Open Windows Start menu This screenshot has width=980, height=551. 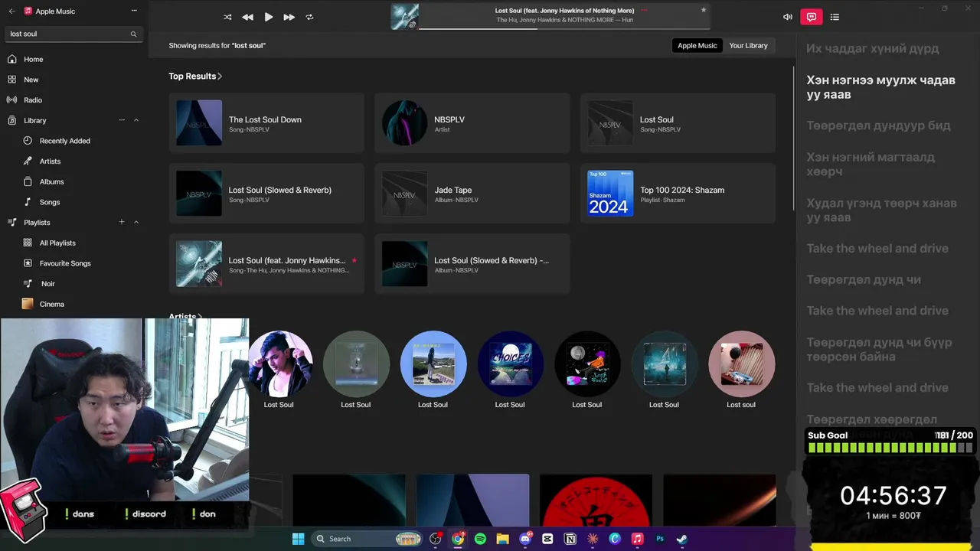click(298, 539)
